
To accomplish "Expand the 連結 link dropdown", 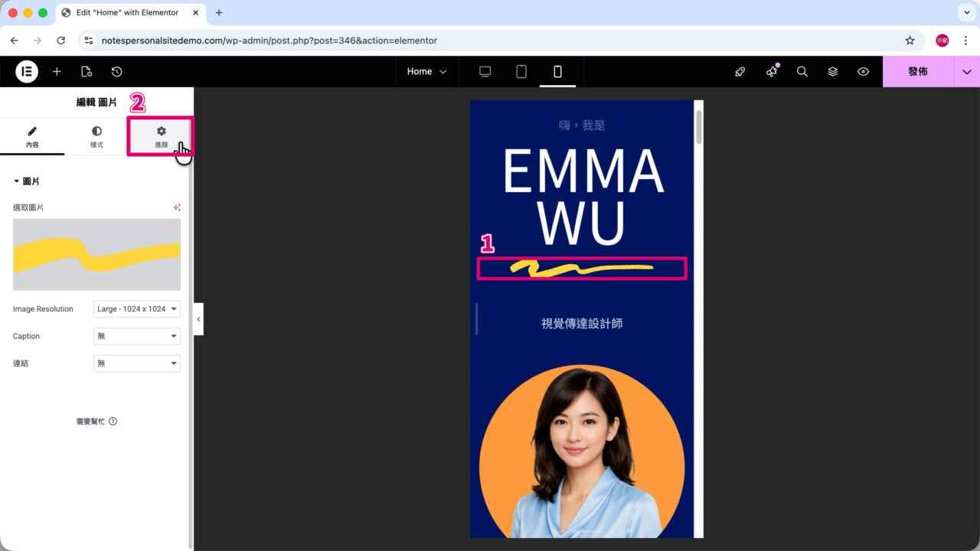I will point(137,364).
